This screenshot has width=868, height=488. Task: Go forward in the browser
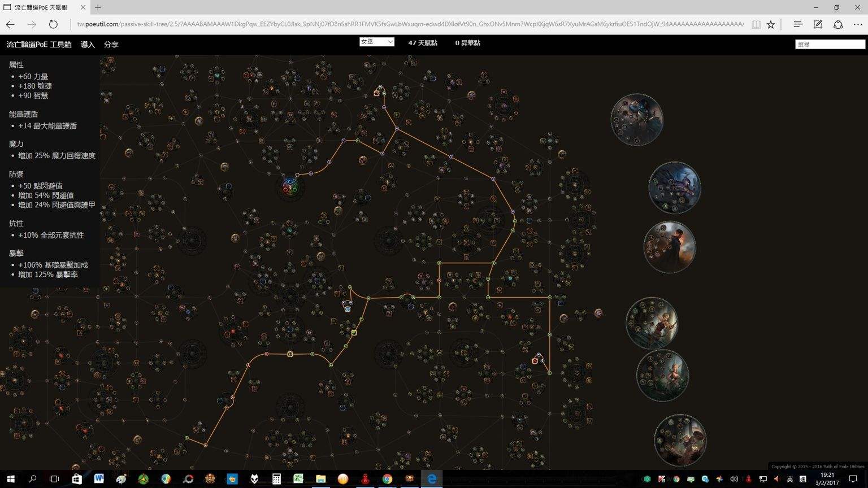[32, 24]
